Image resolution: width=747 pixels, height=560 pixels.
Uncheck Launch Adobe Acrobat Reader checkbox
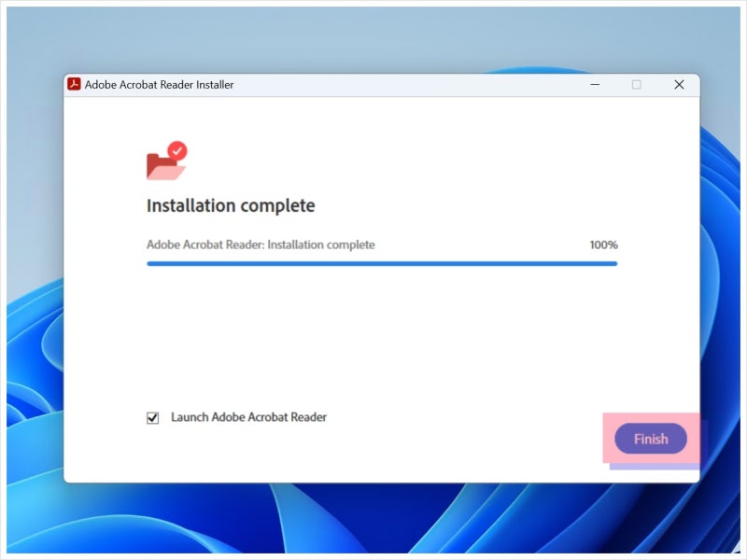(152, 417)
